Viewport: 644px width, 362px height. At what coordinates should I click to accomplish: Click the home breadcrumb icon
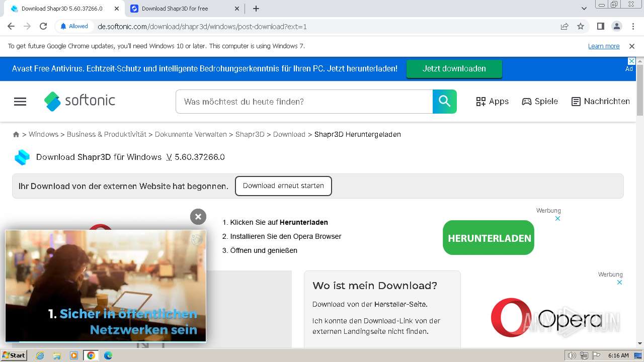click(16, 134)
